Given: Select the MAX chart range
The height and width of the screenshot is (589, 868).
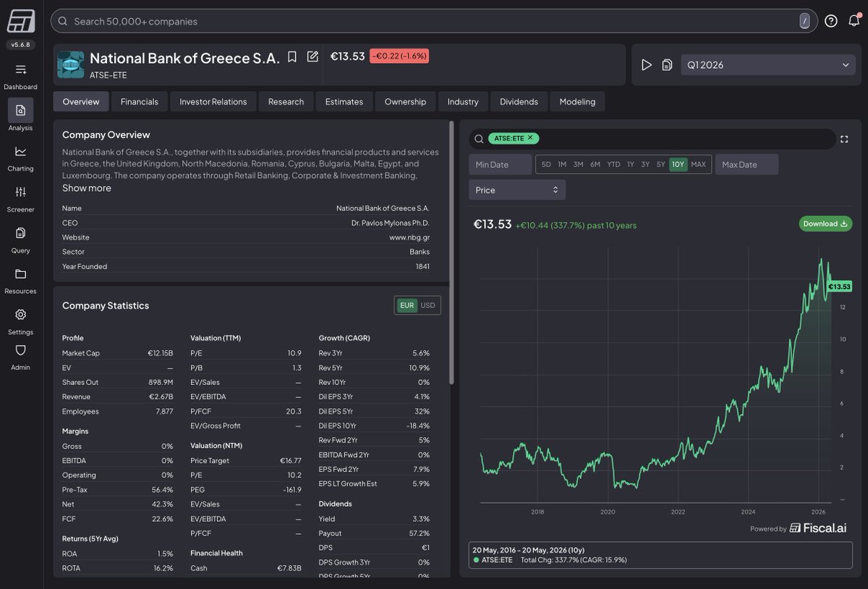Looking at the screenshot, I should (698, 164).
